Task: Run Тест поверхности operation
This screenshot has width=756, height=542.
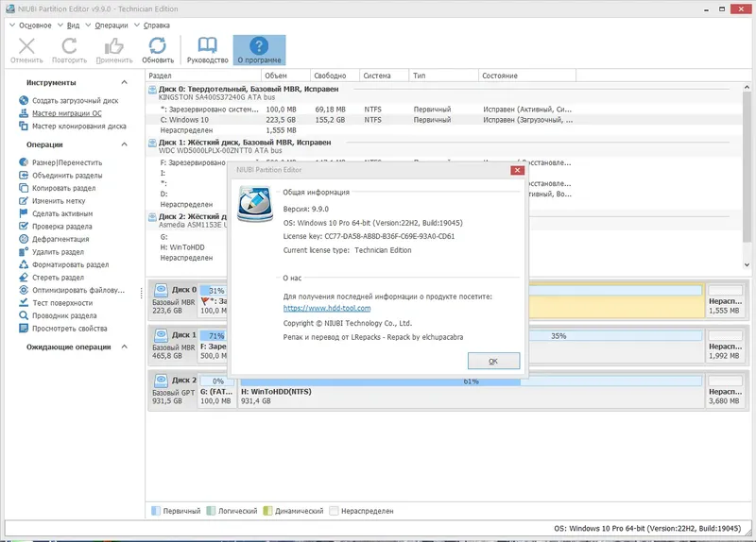Action: point(56,303)
